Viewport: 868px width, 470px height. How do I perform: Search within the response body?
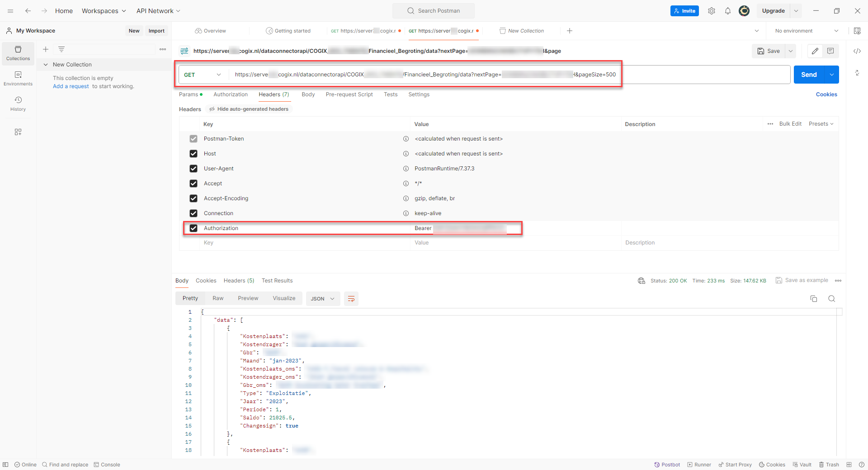(832, 299)
